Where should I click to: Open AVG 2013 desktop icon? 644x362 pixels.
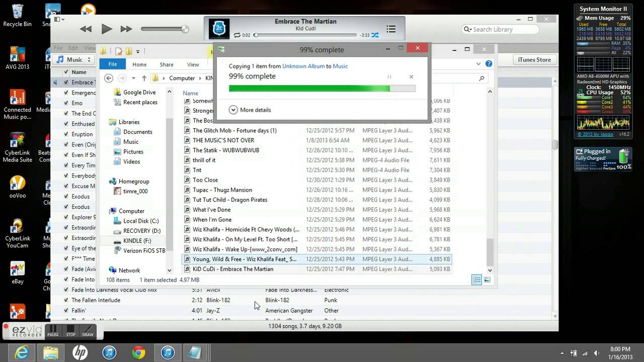17,58
